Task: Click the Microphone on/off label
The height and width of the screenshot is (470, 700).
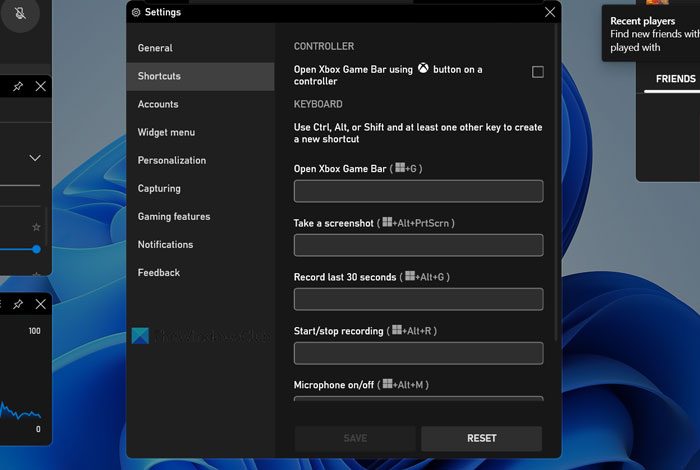Action: pyautogui.click(x=333, y=385)
